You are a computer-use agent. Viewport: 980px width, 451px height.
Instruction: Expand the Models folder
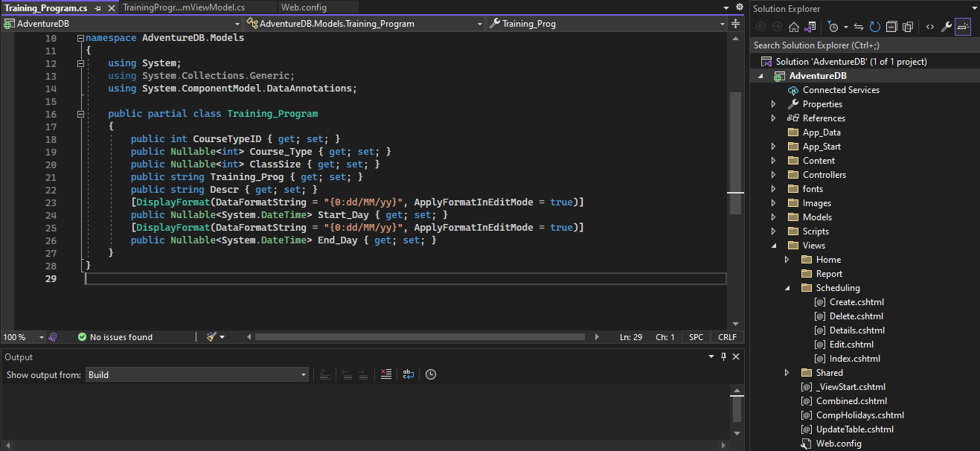click(773, 217)
